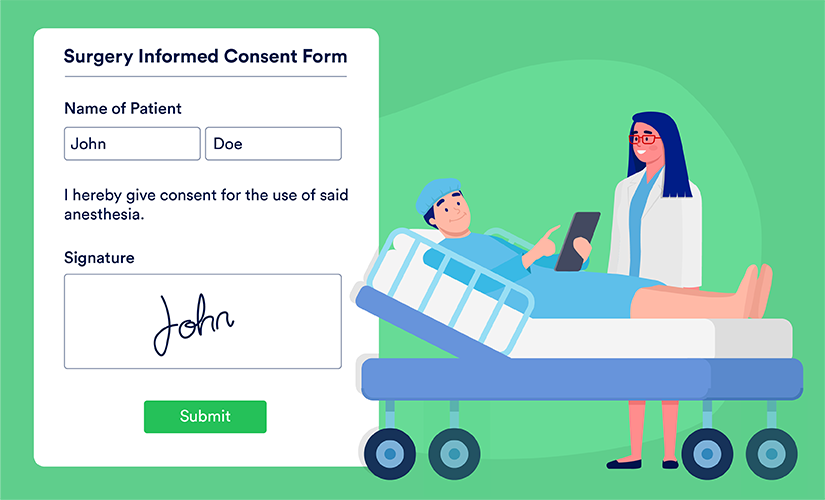
Task: Click the white pillow behind the patient
Action: click(401, 258)
